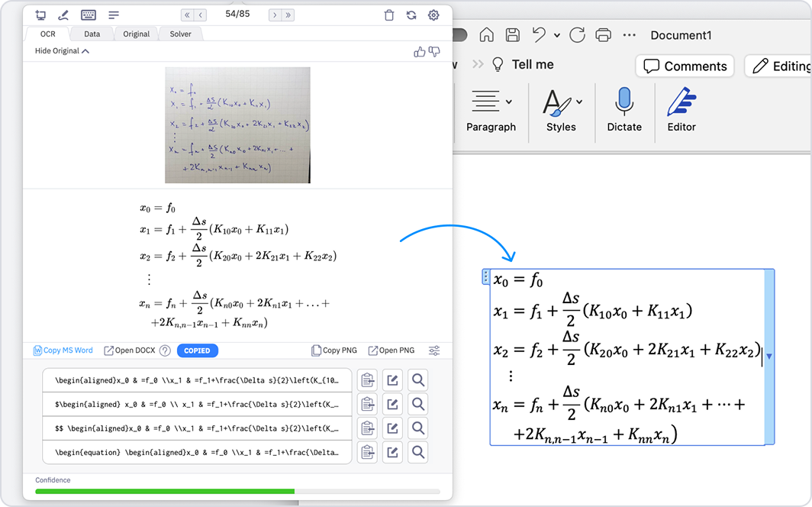Jump to last snip result

tap(288, 15)
